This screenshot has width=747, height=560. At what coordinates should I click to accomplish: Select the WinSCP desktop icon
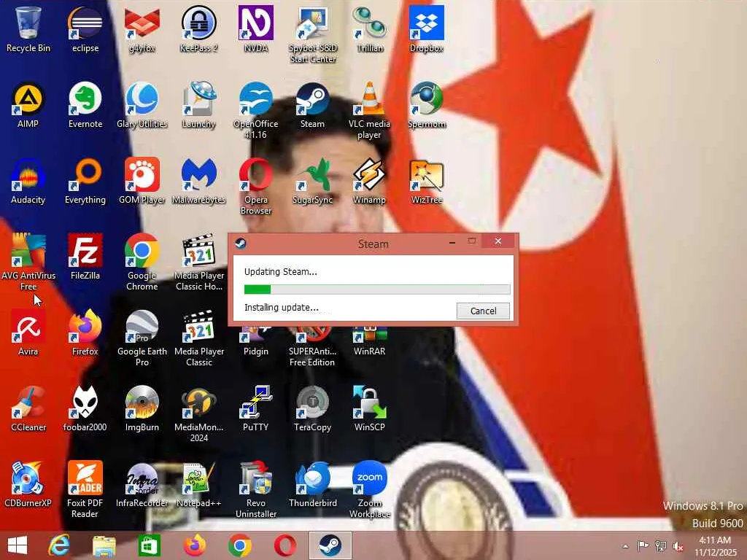370,408
